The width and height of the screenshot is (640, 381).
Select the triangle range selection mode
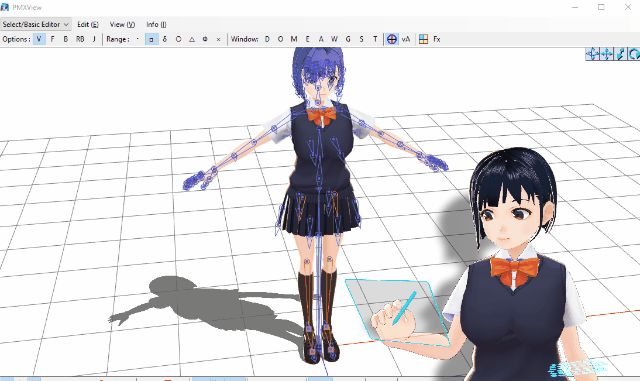coord(192,39)
